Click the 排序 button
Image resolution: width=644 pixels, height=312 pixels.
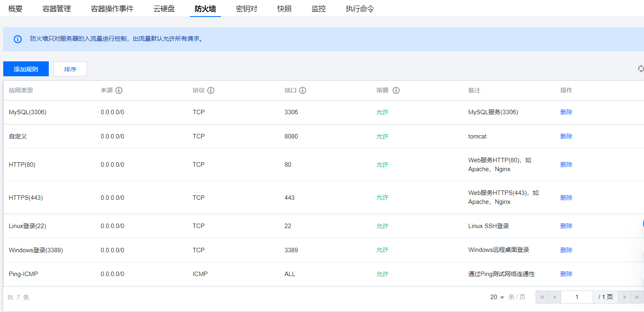(x=70, y=69)
